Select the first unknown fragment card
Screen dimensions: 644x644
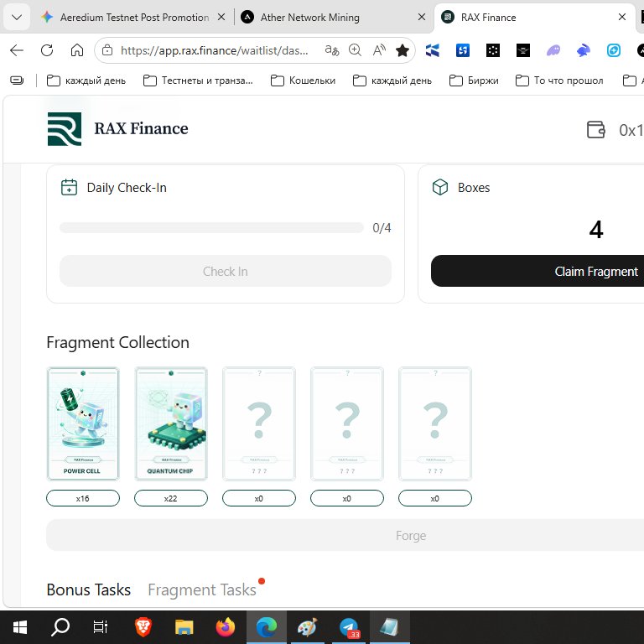(x=259, y=423)
